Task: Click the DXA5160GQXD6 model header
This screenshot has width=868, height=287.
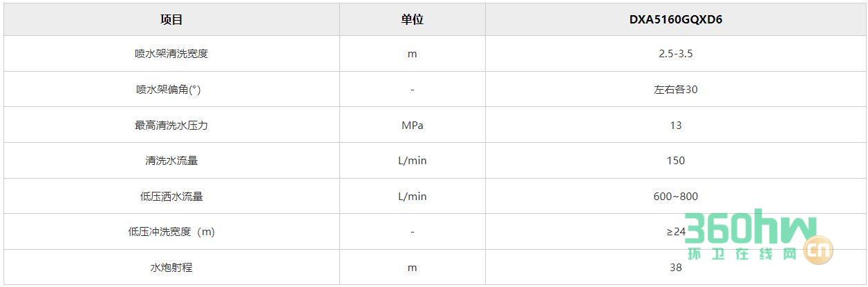Action: [675, 19]
